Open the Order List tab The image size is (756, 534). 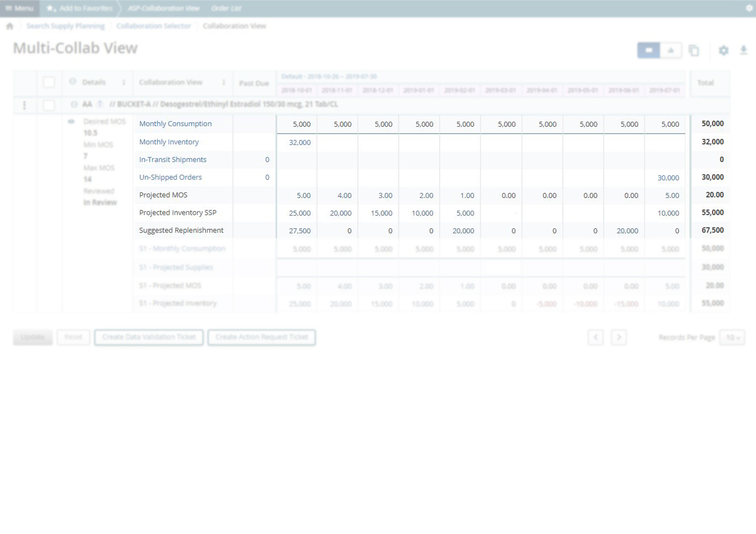coord(226,8)
